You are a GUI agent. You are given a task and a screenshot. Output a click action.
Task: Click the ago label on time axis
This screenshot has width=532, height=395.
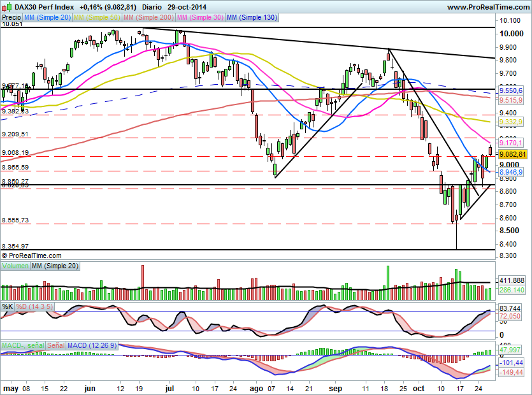(x=256, y=389)
